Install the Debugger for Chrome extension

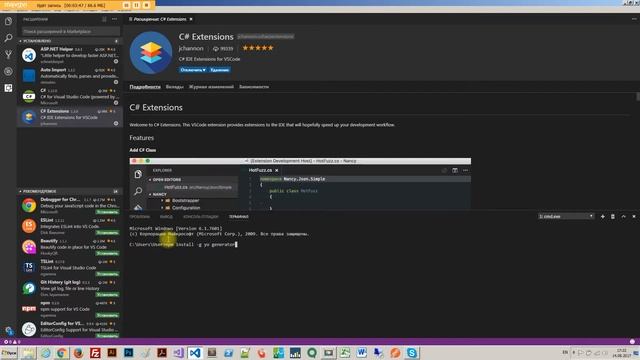(x=107, y=212)
